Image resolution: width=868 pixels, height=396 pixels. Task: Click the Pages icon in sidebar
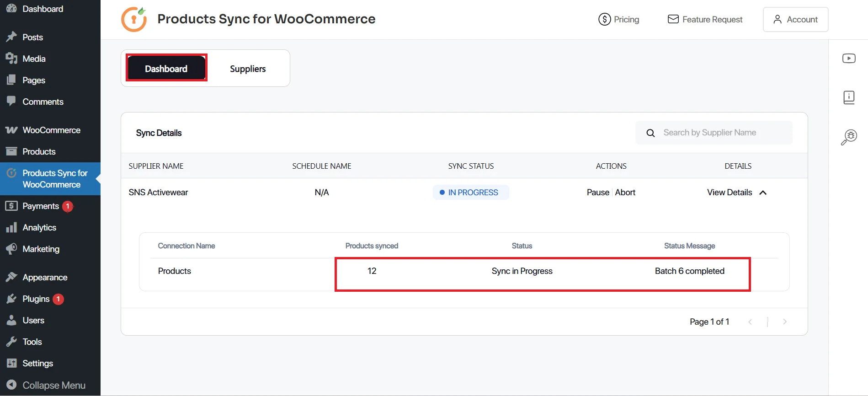pos(11,80)
